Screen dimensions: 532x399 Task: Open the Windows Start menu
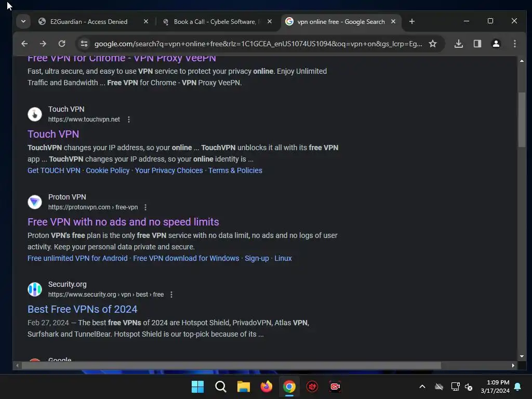click(197, 387)
